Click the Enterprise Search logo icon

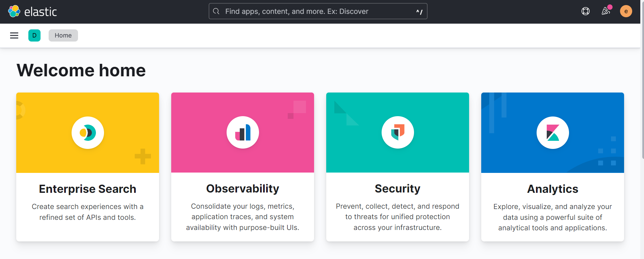click(88, 133)
